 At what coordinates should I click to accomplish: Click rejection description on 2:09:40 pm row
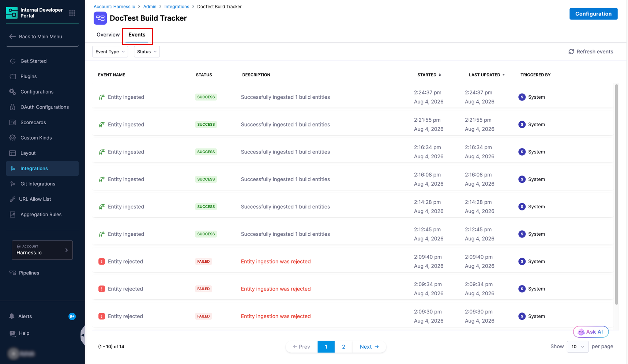(x=276, y=261)
